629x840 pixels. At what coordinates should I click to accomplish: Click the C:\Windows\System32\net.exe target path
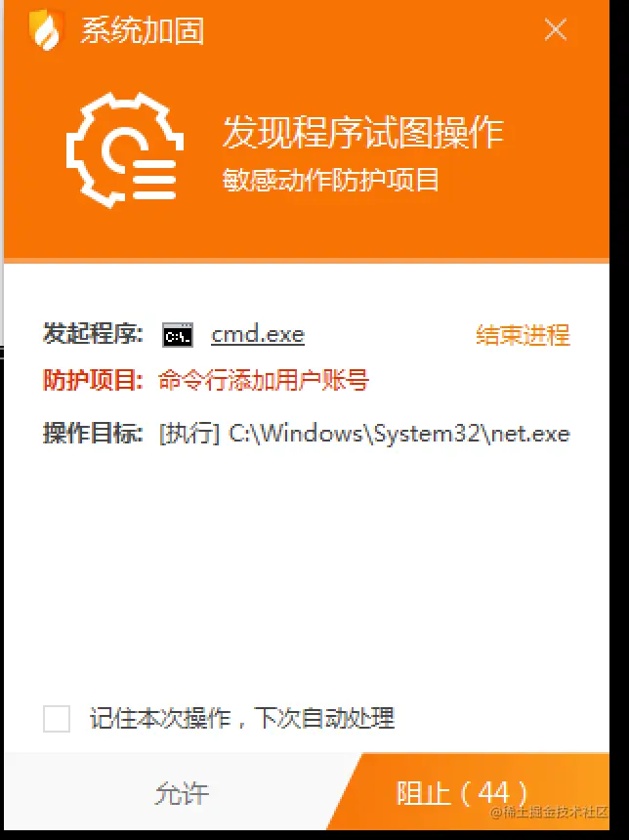point(399,433)
